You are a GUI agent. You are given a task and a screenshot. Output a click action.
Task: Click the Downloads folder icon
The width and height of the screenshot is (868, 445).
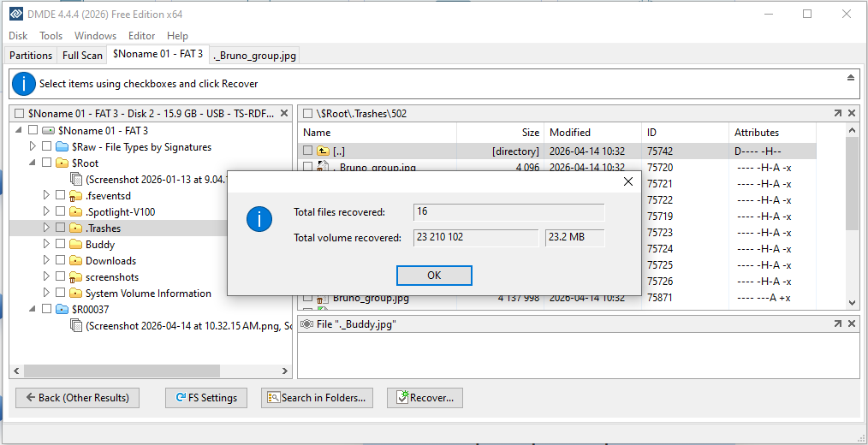[x=76, y=260]
